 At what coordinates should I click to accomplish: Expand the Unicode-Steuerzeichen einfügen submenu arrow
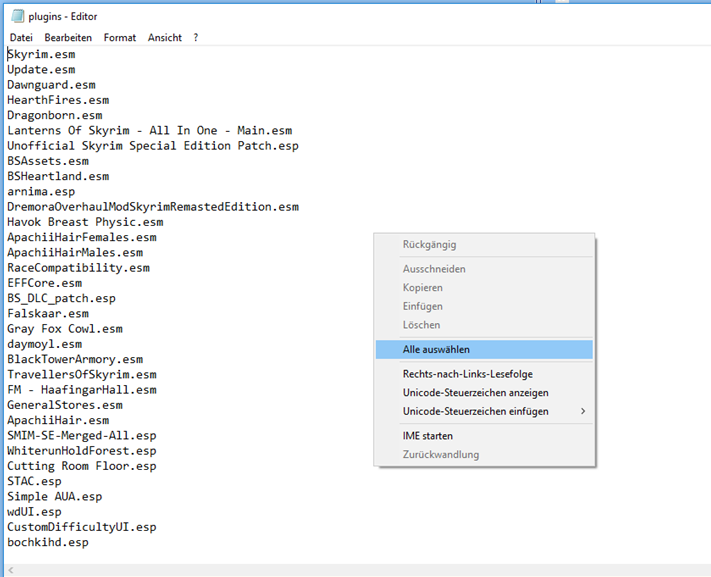pos(583,411)
